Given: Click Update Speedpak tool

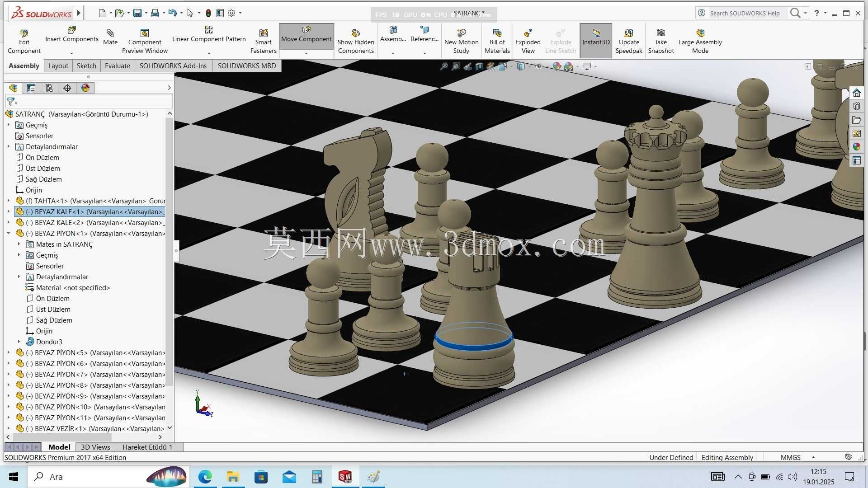Looking at the screenshot, I should tap(629, 41).
